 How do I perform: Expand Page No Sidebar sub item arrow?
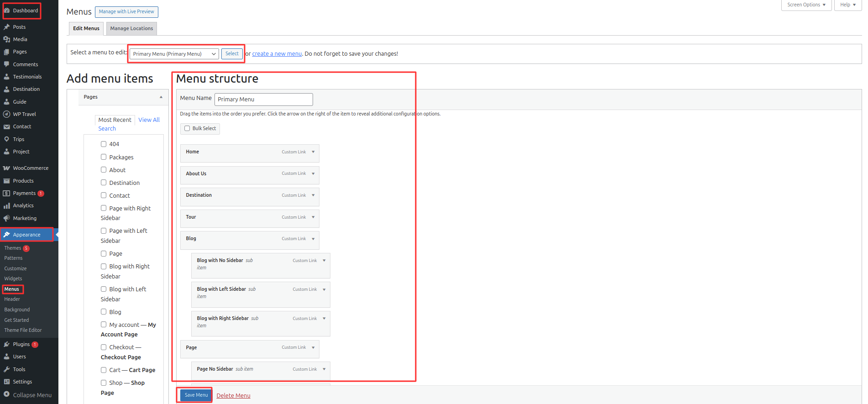point(324,369)
